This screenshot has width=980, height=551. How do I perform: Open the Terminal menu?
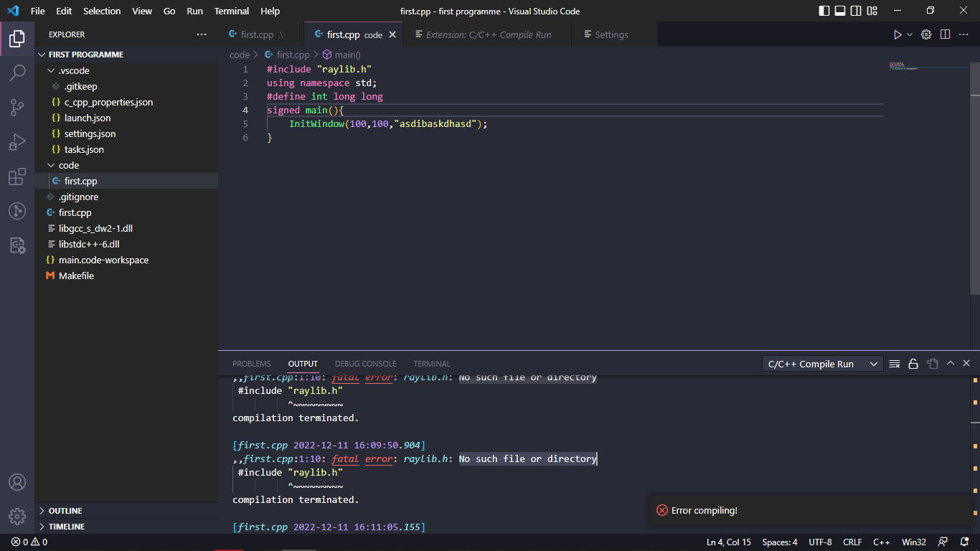[x=231, y=11]
